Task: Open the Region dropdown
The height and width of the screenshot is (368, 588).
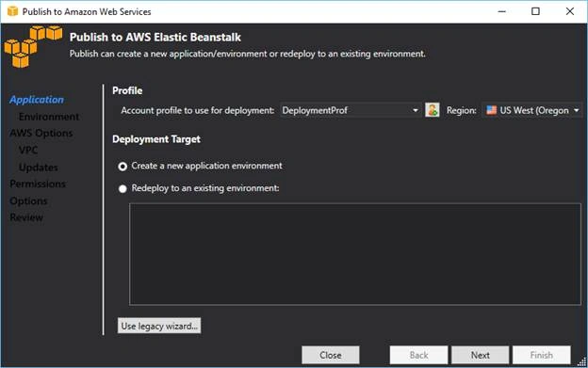Action: coord(532,110)
